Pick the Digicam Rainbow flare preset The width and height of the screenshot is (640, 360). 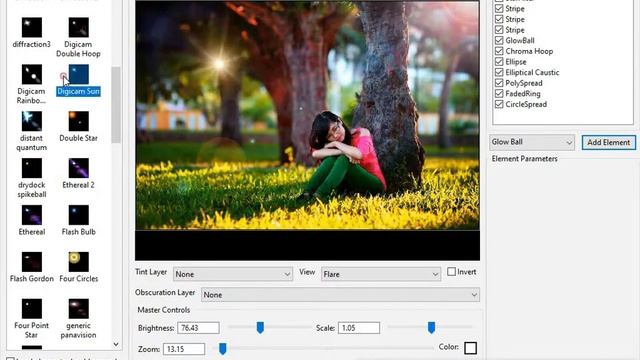[x=31, y=75]
